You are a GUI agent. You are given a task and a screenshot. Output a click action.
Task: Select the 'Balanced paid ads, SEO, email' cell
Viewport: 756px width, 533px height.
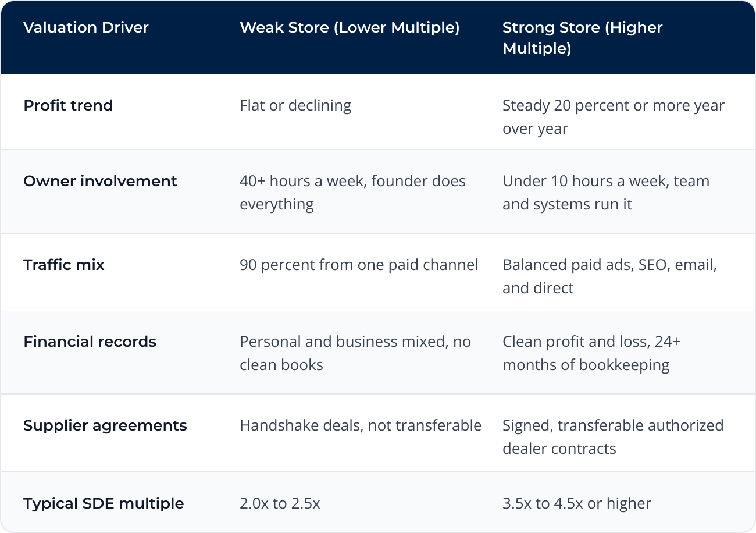[610, 276]
